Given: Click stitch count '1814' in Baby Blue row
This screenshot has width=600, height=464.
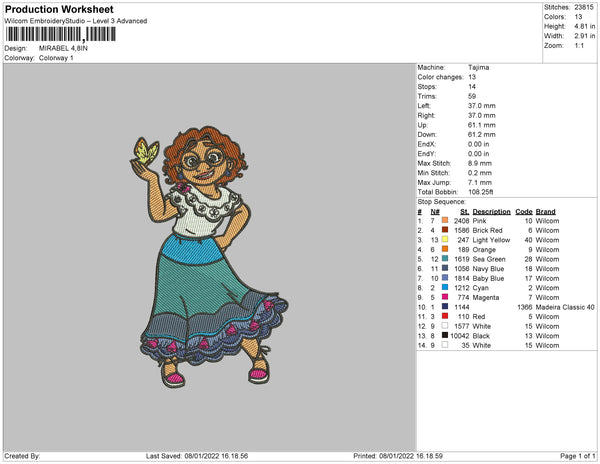Looking at the screenshot, I should click(x=461, y=278).
